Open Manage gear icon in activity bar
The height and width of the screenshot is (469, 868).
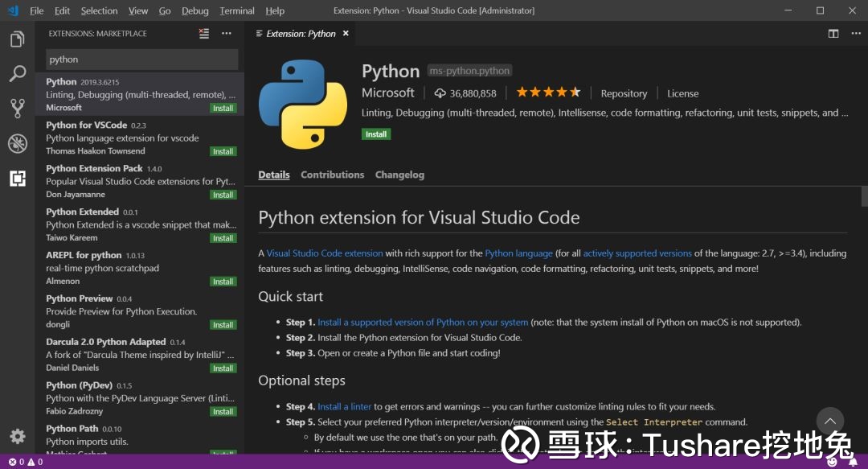[x=17, y=436]
